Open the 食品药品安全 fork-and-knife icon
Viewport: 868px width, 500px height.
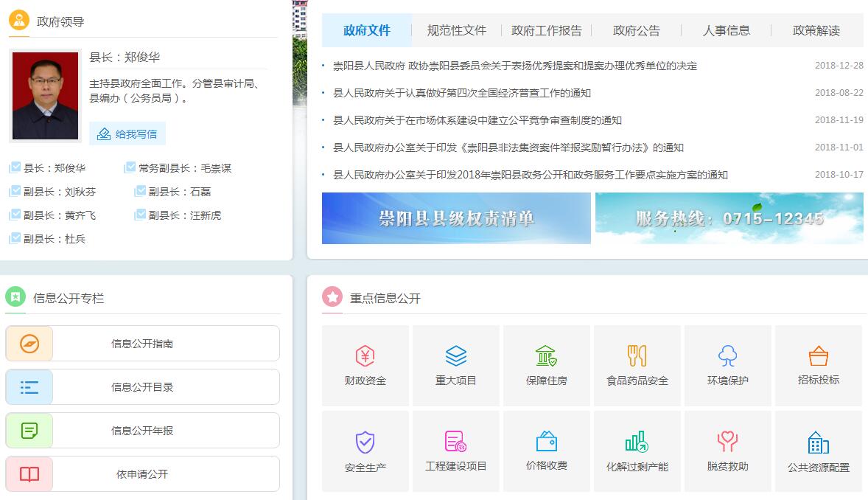tap(637, 356)
